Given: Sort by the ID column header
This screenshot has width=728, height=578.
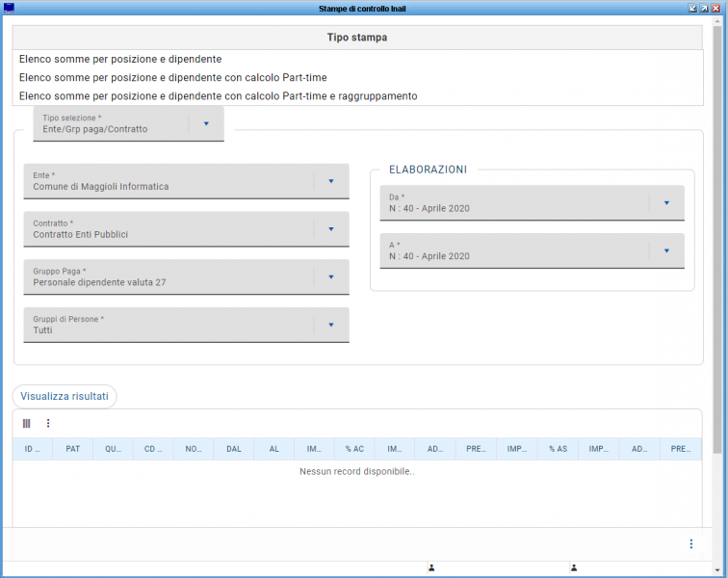Looking at the screenshot, I should (33, 449).
